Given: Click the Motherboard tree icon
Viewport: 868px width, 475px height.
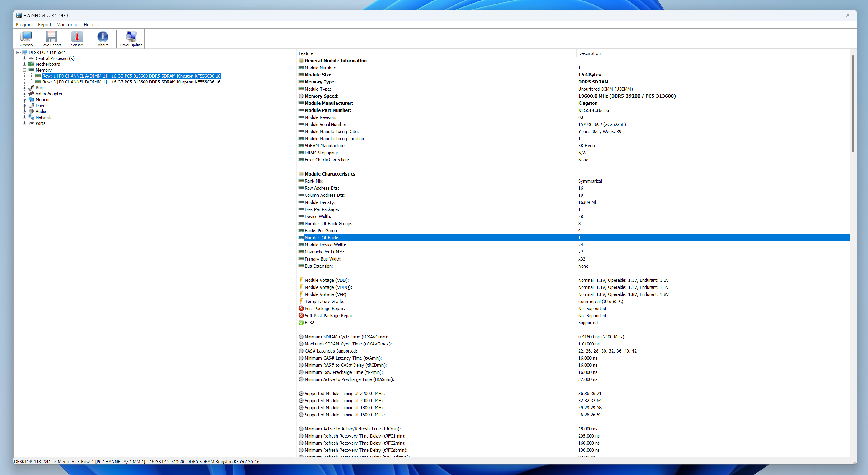Looking at the screenshot, I should [x=31, y=64].
